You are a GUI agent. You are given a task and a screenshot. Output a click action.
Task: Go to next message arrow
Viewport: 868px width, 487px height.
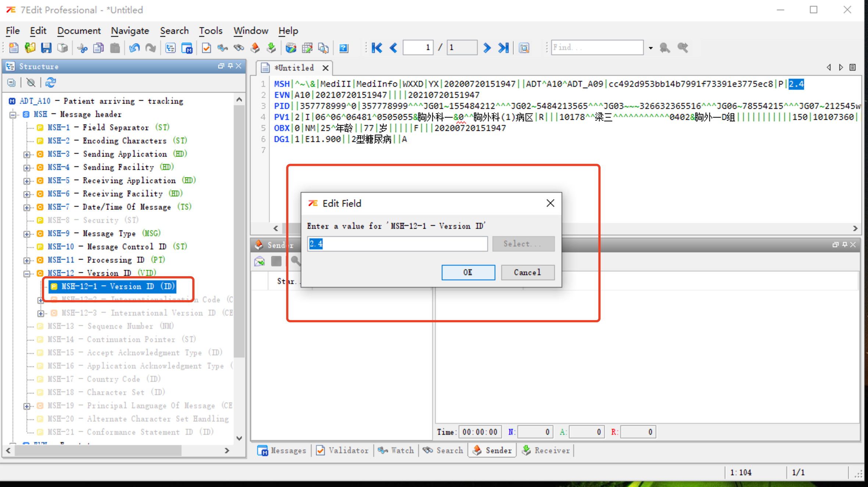487,48
